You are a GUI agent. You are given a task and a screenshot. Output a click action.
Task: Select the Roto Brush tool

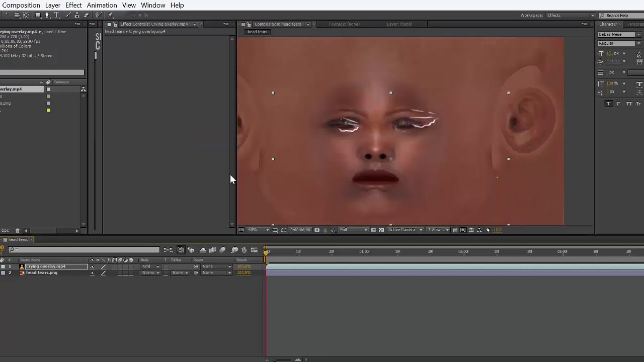[x=98, y=15]
